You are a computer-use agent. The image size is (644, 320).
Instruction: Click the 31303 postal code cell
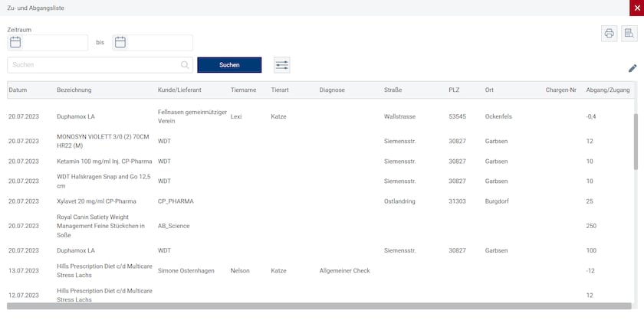point(457,201)
